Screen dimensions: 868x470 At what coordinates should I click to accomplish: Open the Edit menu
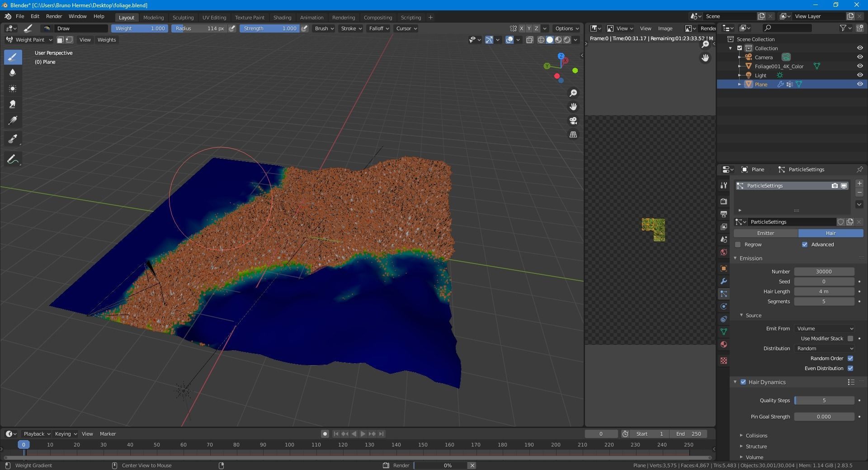coord(35,16)
